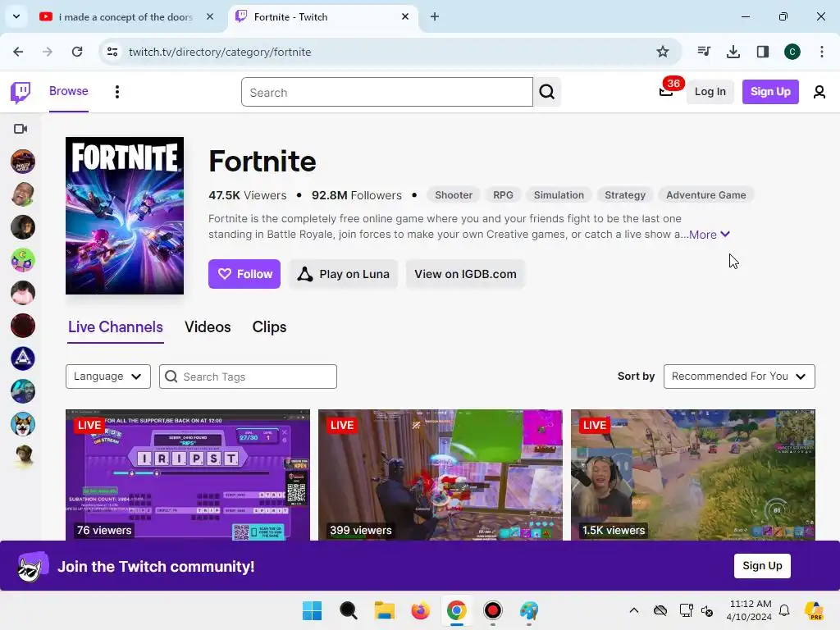Close the YouTube doors concept tab
Screen dimensions: 840x630
coord(210,16)
